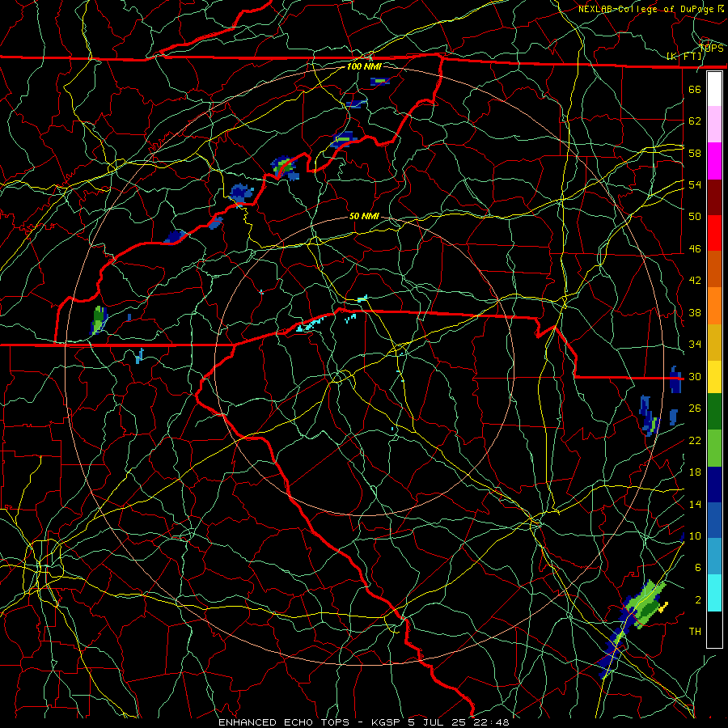The height and width of the screenshot is (728, 728).
Task: Click the '6' legend value
Action: 698,568
